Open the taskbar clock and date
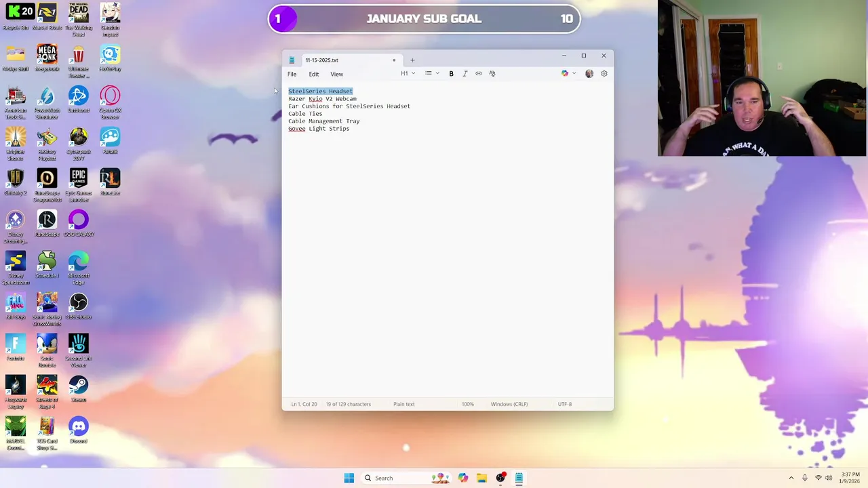 (850, 478)
